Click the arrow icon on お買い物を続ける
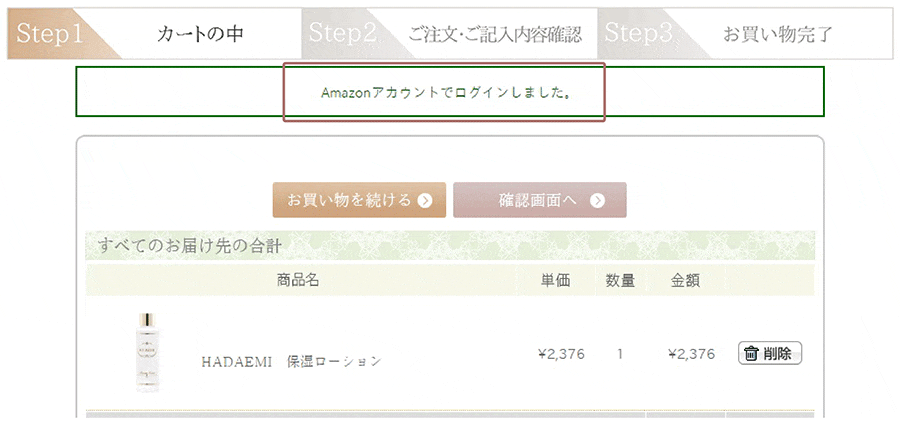The height and width of the screenshot is (432, 900). [425, 200]
